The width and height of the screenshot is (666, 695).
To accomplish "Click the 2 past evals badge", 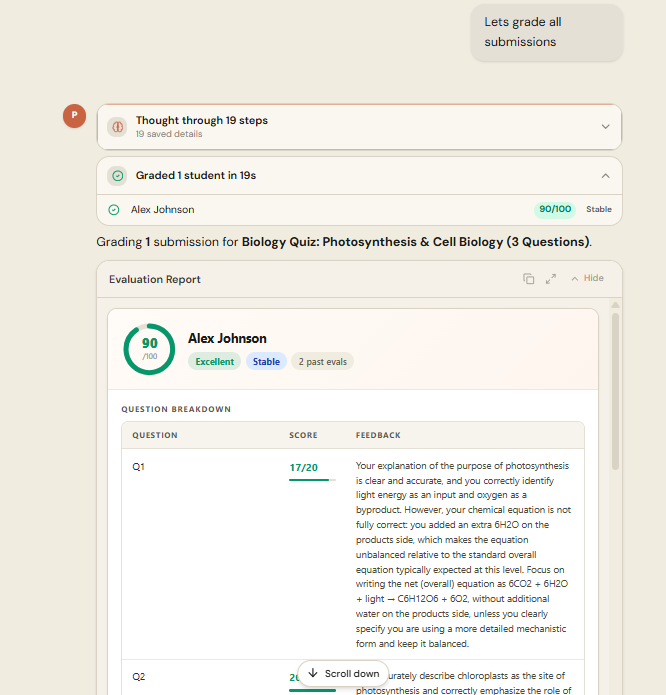I will [322, 362].
